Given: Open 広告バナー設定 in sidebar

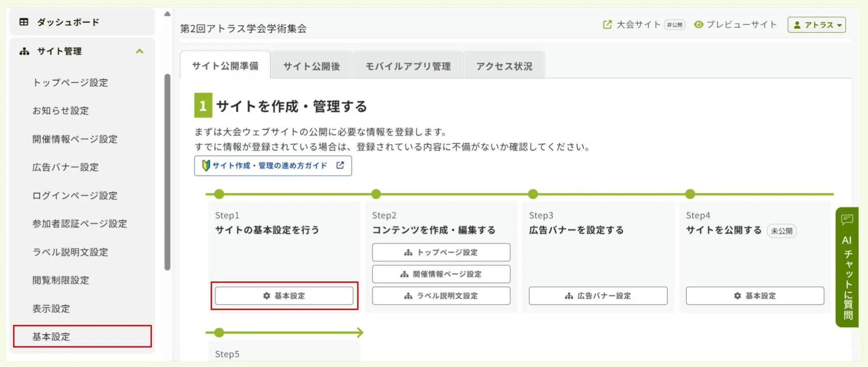Looking at the screenshot, I should coord(65,167).
